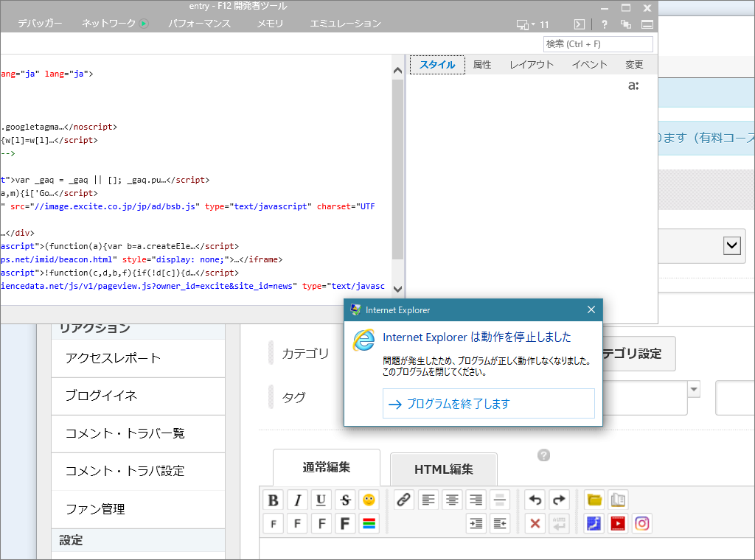Decrease indent in the editor
Image resolution: width=755 pixels, height=560 pixels.
coord(500,524)
